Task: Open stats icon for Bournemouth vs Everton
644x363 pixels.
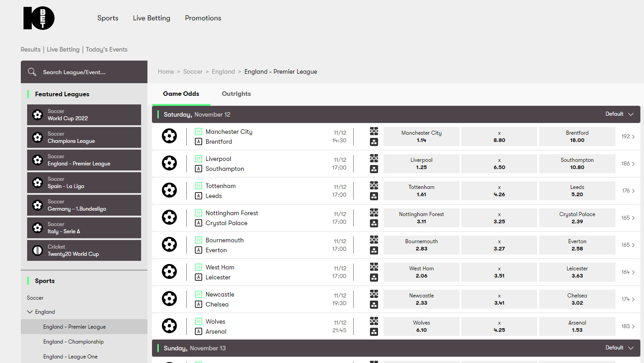Action: pos(374,250)
